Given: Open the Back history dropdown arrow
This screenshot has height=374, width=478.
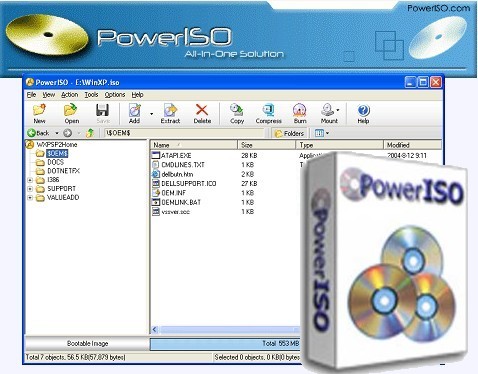Looking at the screenshot, I should (x=57, y=133).
